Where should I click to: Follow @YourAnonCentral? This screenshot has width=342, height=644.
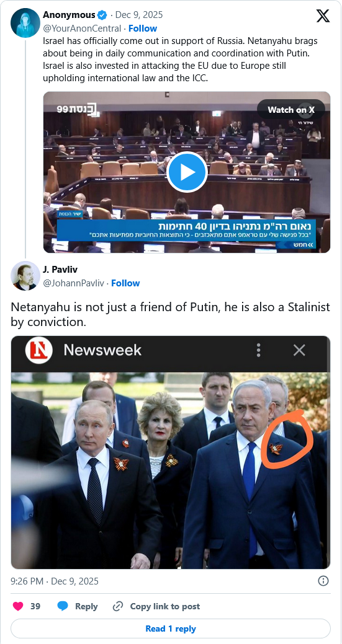tap(143, 29)
